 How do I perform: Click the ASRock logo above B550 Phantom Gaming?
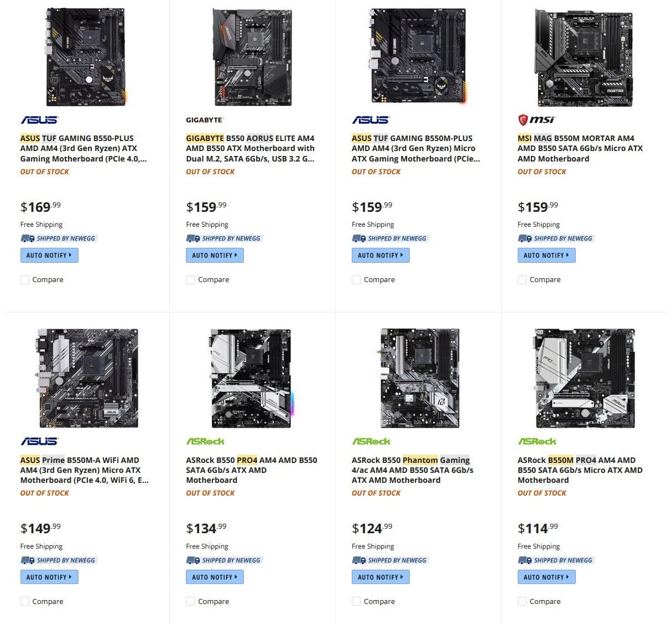coord(371,441)
